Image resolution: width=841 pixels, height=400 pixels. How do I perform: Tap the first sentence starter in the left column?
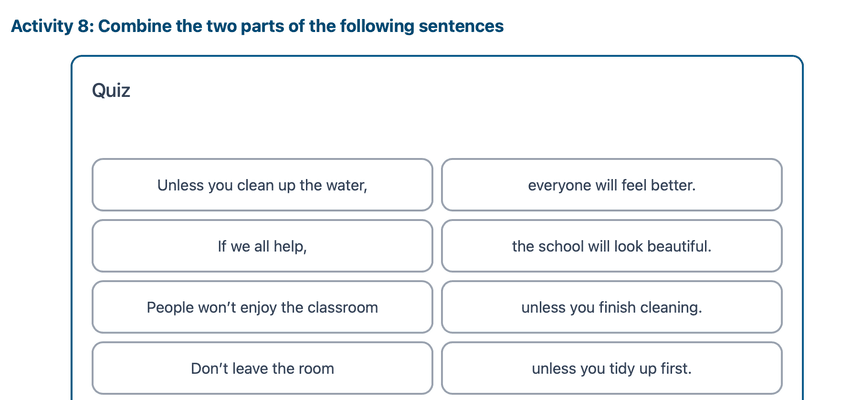pyautogui.click(x=262, y=185)
